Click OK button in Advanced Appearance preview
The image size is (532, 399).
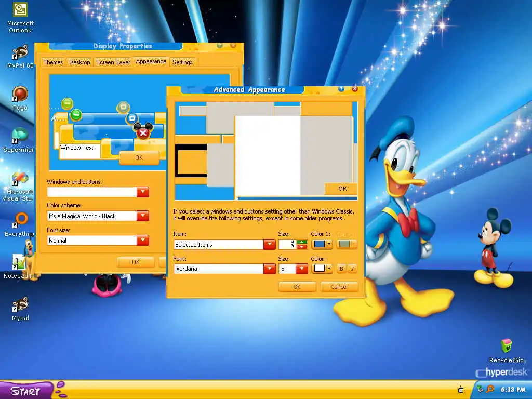341,189
